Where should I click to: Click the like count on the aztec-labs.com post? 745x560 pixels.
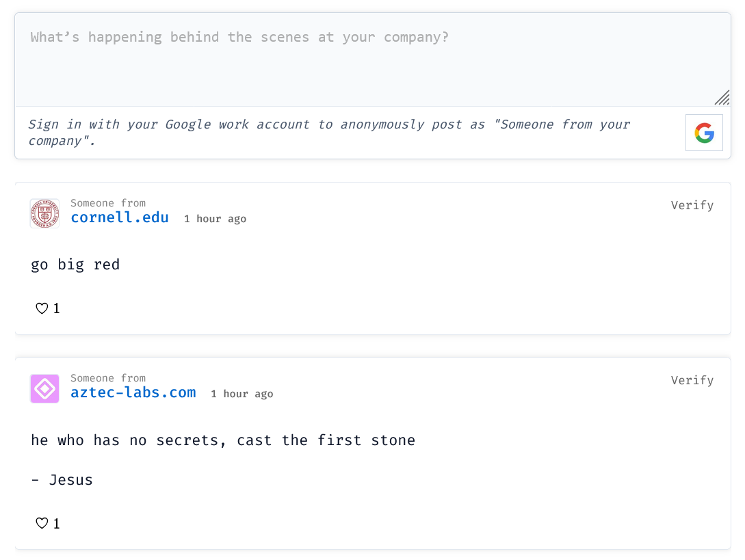pos(56,524)
